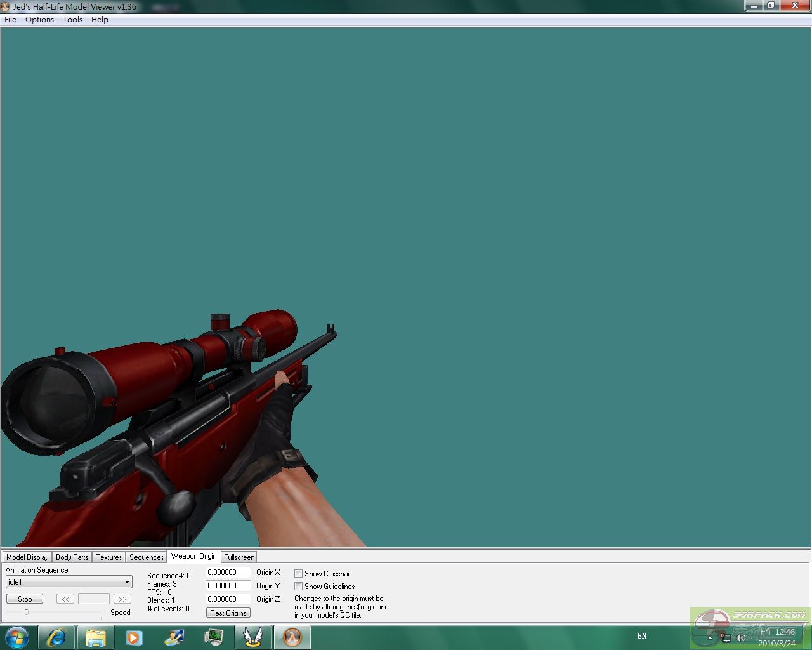Click the system monitor taskbar icon

click(x=214, y=637)
